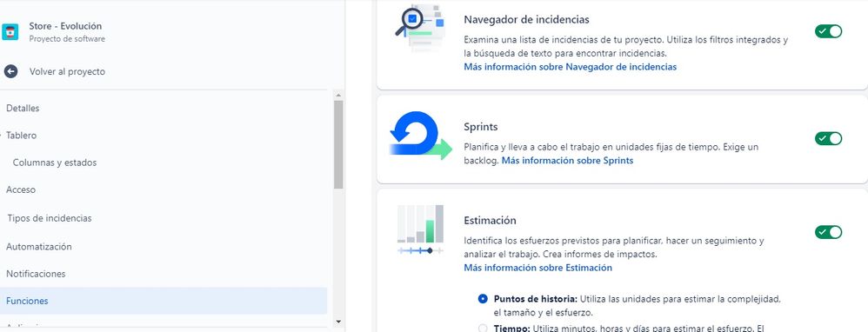Collapse the Tablero section in sidebar
The image size is (868, 332).
21,136
